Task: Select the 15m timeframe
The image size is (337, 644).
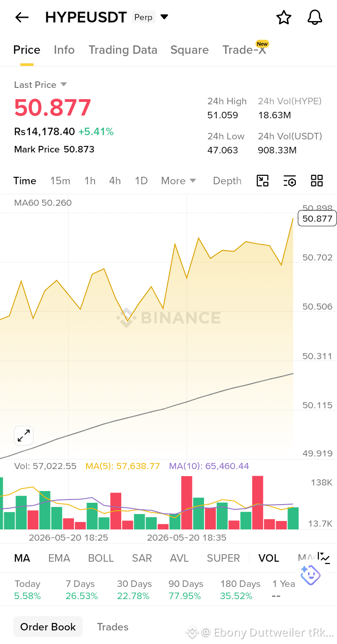Action: coord(60,181)
